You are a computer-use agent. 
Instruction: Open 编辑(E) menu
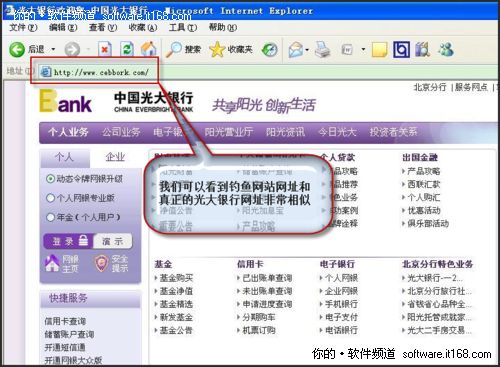click(x=63, y=27)
